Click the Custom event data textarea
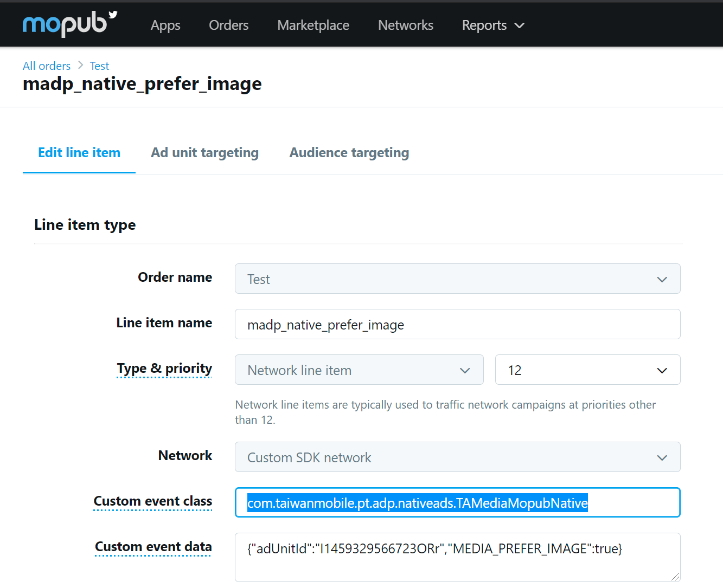 pyautogui.click(x=458, y=557)
